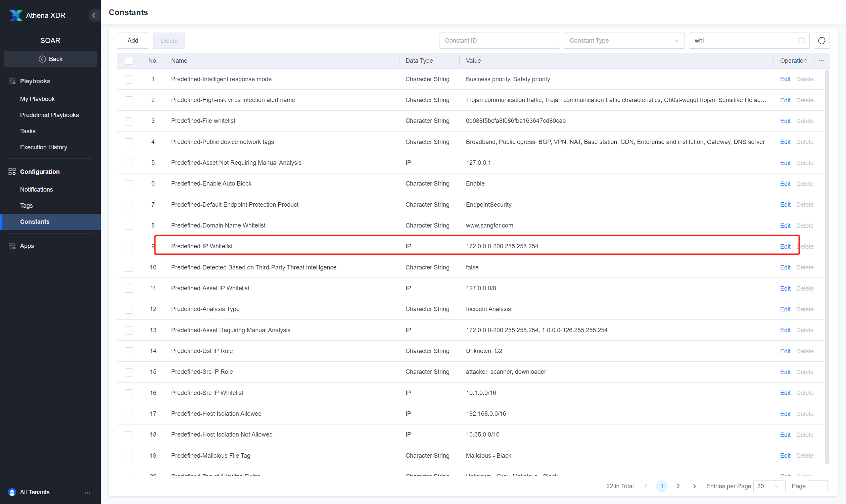Check the Predefined-Enable Auto Block row
846x504 pixels.
click(x=129, y=184)
